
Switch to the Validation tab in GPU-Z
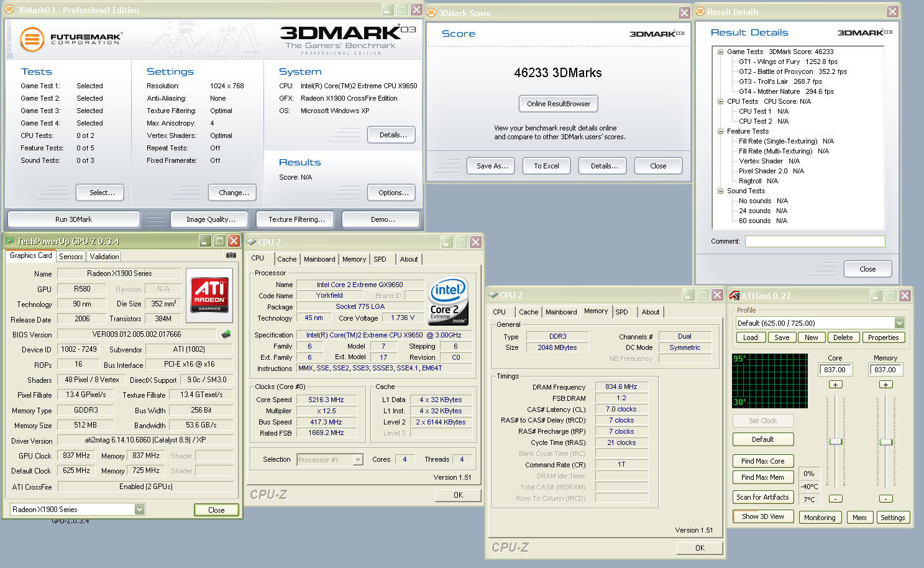click(x=104, y=257)
